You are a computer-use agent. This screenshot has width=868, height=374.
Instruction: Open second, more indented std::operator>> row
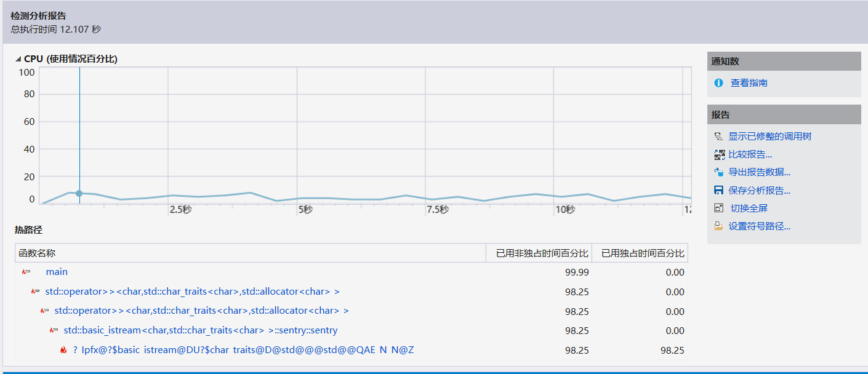pyautogui.click(x=201, y=311)
